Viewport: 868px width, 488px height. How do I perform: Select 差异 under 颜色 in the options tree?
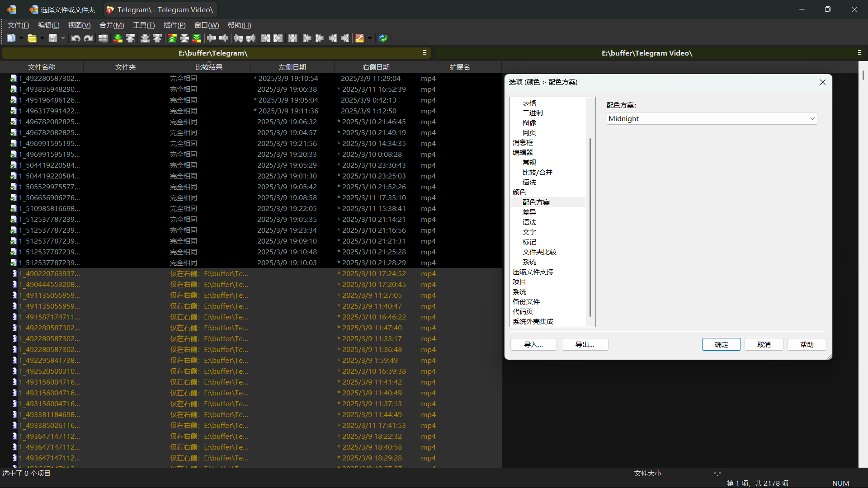coord(529,212)
